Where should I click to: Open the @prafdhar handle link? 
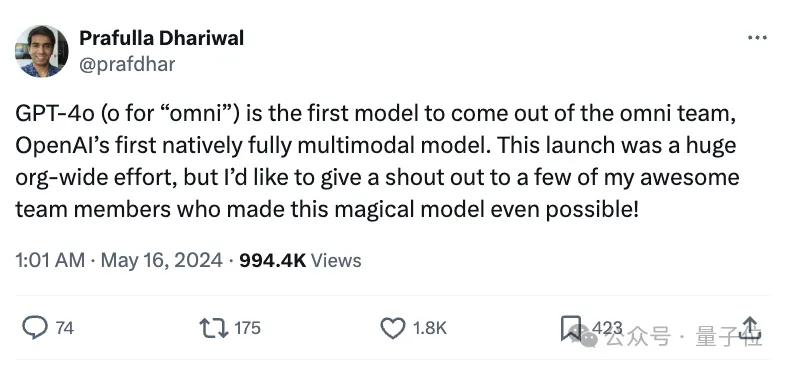point(127,64)
